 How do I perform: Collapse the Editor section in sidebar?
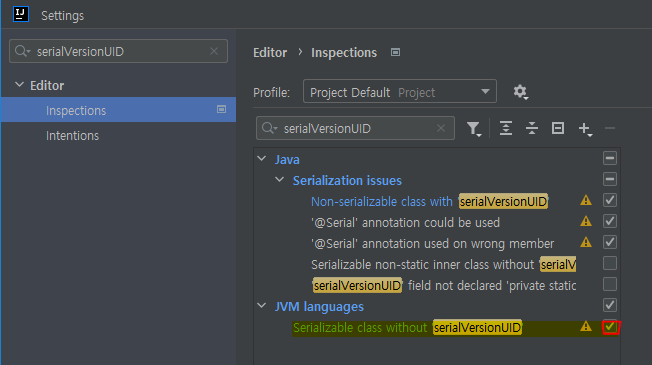(19, 84)
